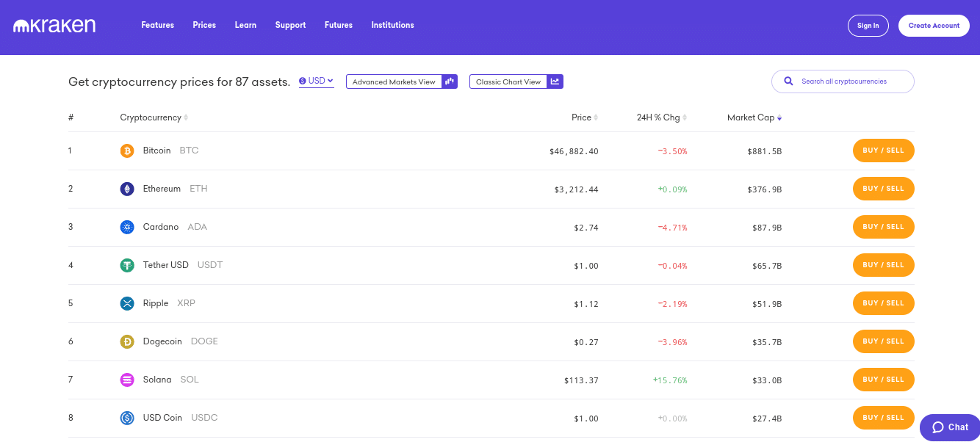The image size is (980, 442).
Task: Click the search magnifier icon
Action: (x=788, y=81)
